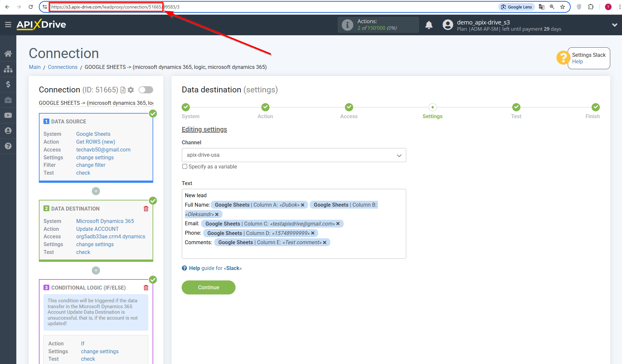Remove the Column D phone tag
This screenshot has height=364, width=622.
point(313,233)
